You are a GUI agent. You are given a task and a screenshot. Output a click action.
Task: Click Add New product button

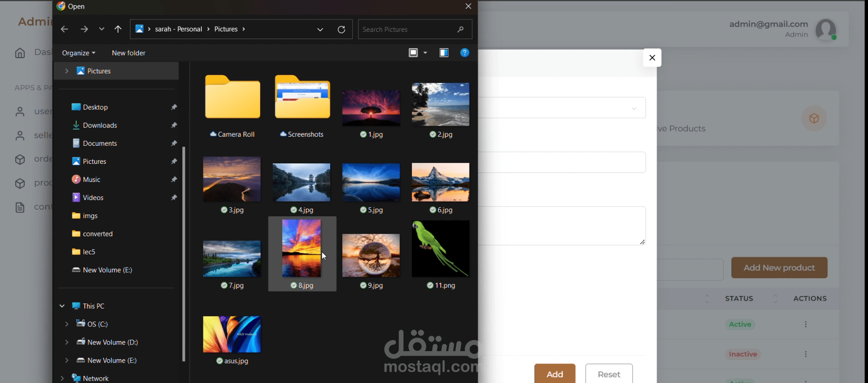[779, 268]
